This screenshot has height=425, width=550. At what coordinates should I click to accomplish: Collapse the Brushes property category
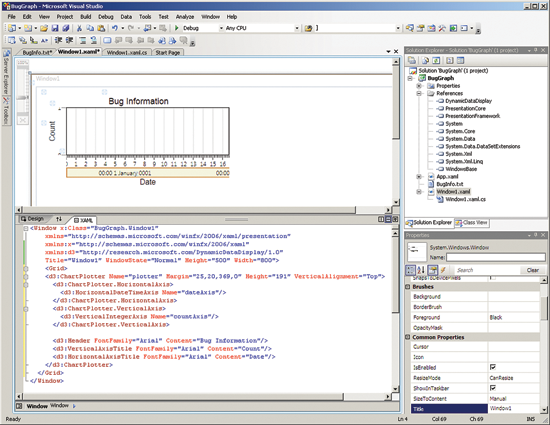coord(408,286)
